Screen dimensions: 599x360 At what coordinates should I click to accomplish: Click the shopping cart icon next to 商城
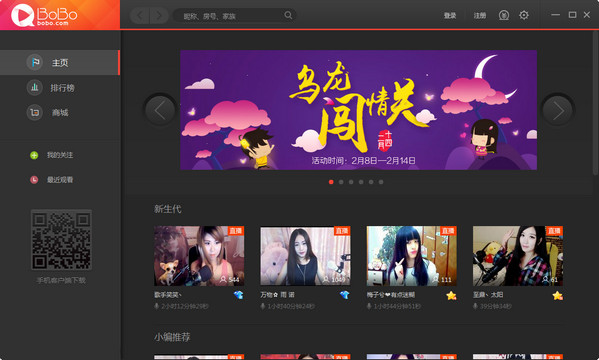pos(35,112)
